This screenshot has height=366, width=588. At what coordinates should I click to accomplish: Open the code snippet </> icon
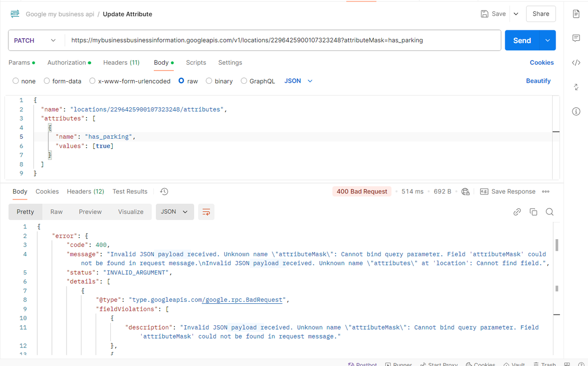[576, 63]
